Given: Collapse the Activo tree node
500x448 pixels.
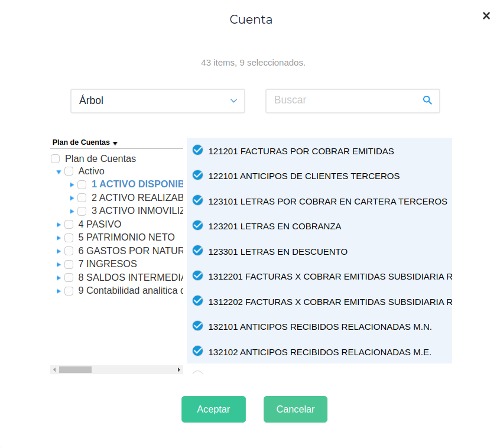Looking at the screenshot, I should coord(59,172).
